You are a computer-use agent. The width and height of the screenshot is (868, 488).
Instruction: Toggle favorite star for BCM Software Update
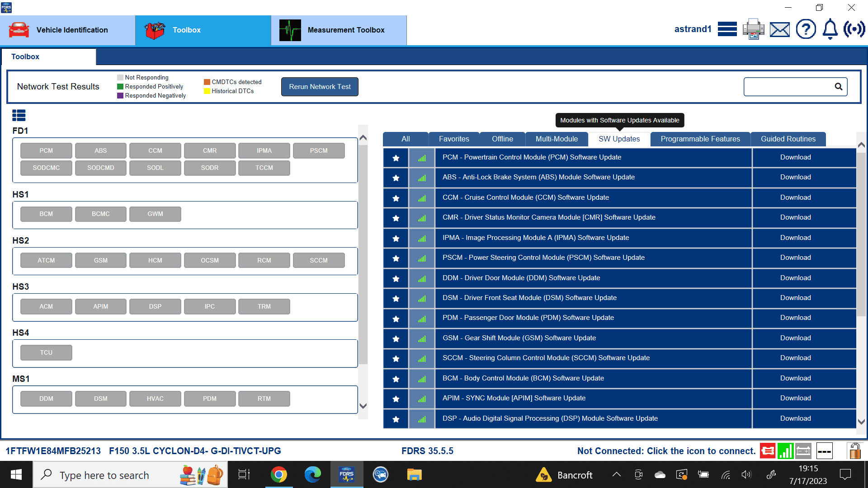(x=396, y=379)
